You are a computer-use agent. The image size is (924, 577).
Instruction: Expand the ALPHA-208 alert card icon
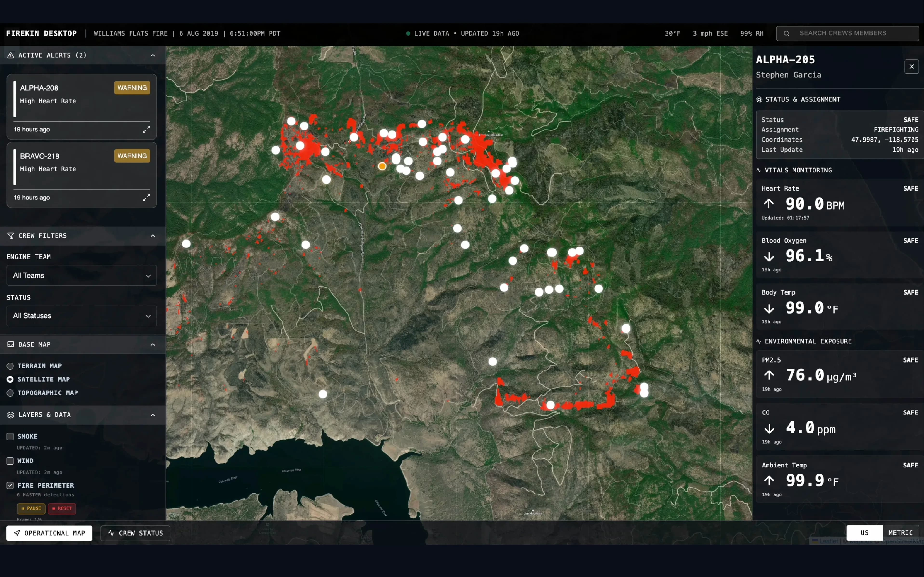pyautogui.click(x=146, y=129)
